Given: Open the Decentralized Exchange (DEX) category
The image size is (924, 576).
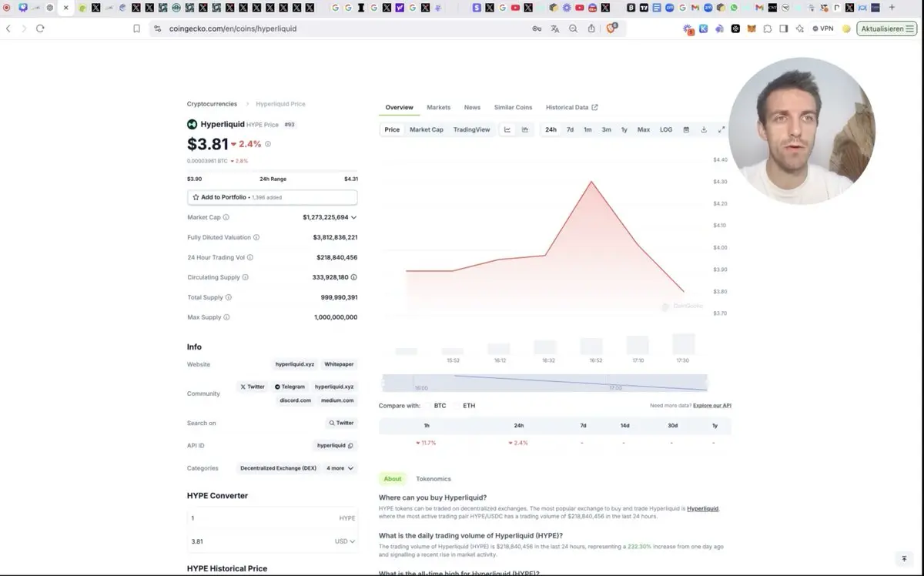Looking at the screenshot, I should click(x=278, y=467).
